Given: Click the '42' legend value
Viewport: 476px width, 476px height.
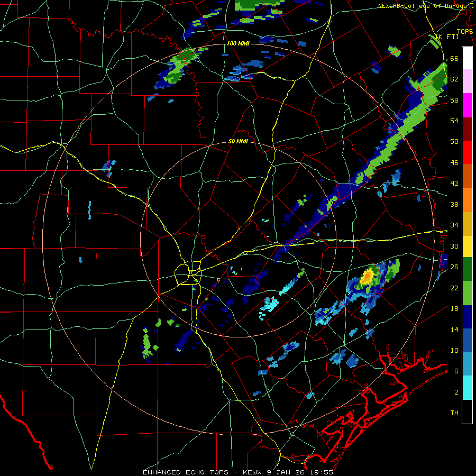Looking at the screenshot, I should coord(454,183).
